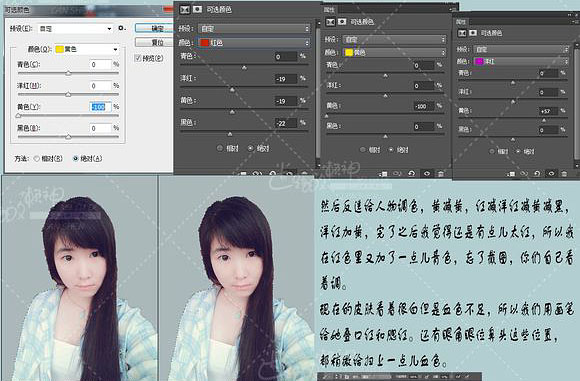Image resolution: width=580 pixels, height=381 pixels.
Task: Toggle layer visibility eye in yellow-color panel
Action: [x=427, y=173]
